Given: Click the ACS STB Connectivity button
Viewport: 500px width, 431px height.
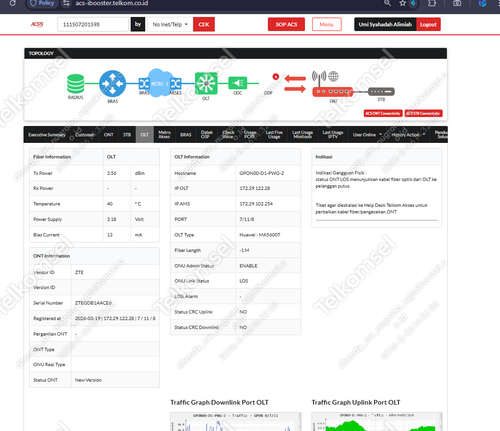Looking at the screenshot, I should (423, 113).
